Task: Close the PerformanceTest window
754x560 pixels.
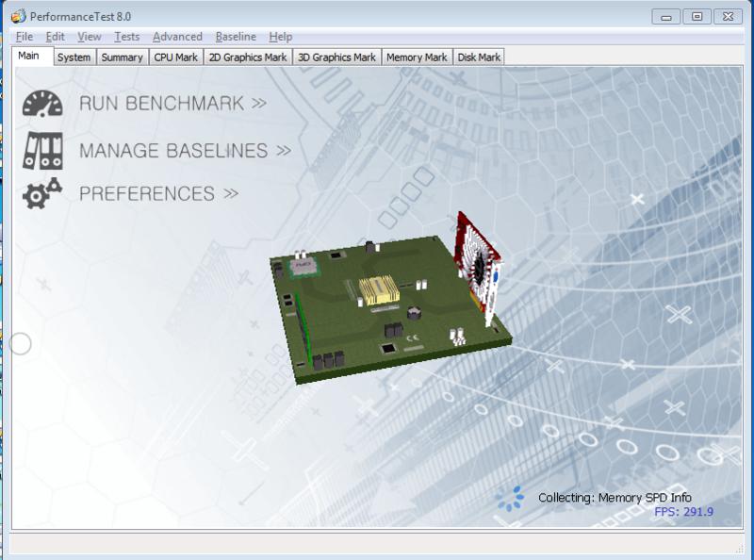Action: click(728, 17)
